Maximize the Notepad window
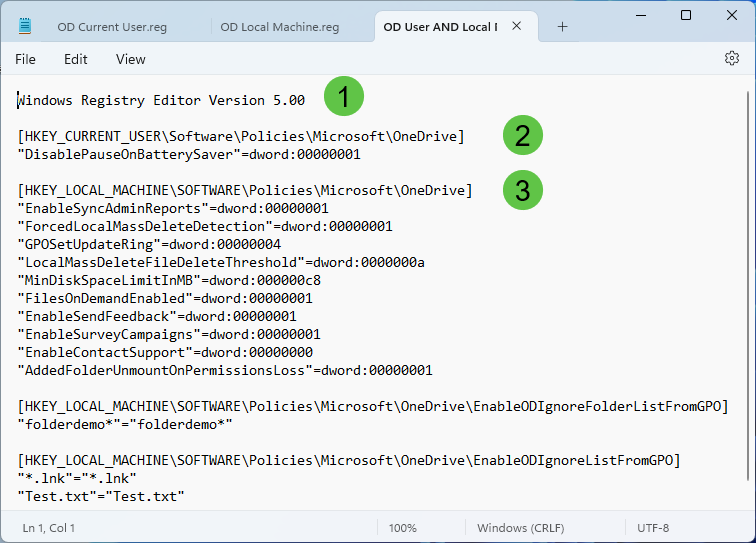This screenshot has height=543, width=756. [x=685, y=15]
